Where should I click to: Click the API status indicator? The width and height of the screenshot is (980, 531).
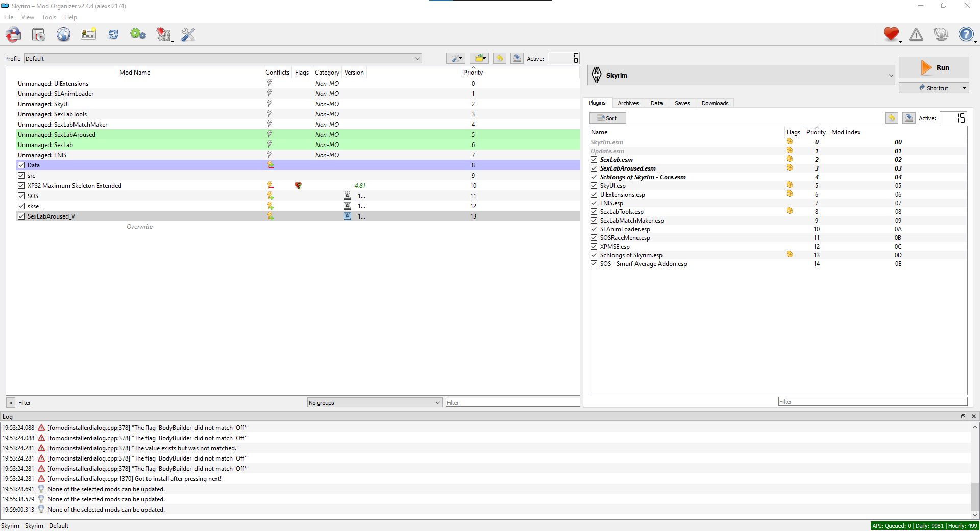925,526
